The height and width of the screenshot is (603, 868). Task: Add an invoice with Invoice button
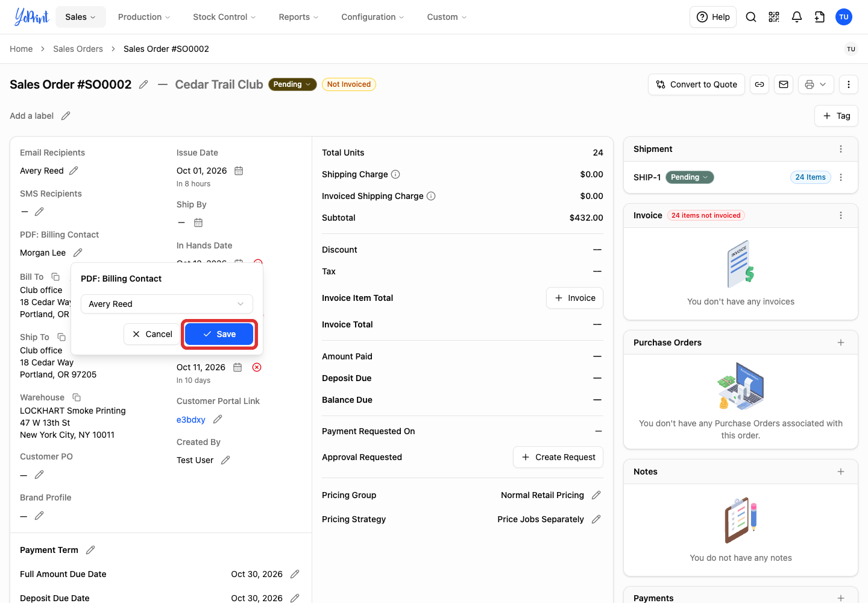575,298
